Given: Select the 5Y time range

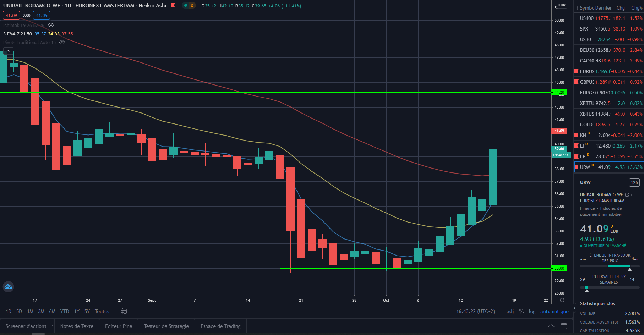Looking at the screenshot, I should 87,311.
